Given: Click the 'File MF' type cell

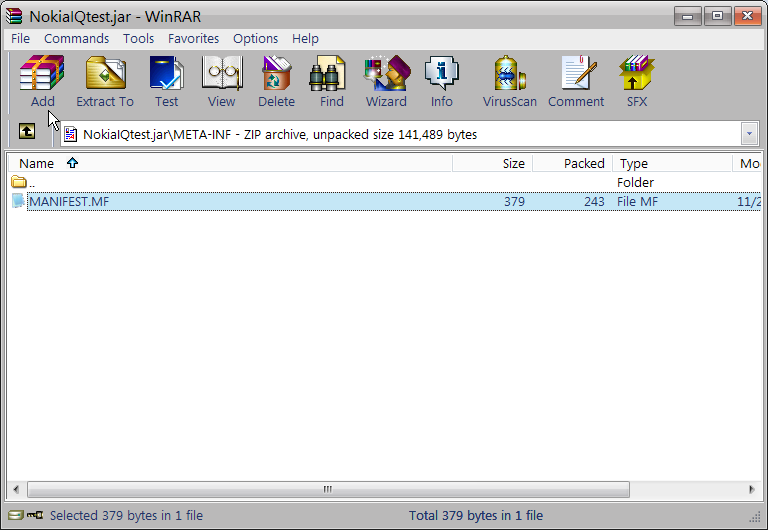Looking at the screenshot, I should (637, 201).
